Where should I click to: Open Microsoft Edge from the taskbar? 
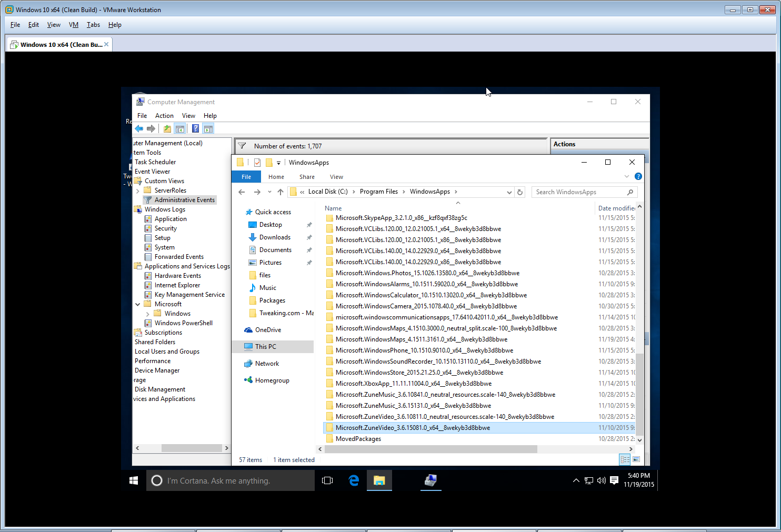354,480
